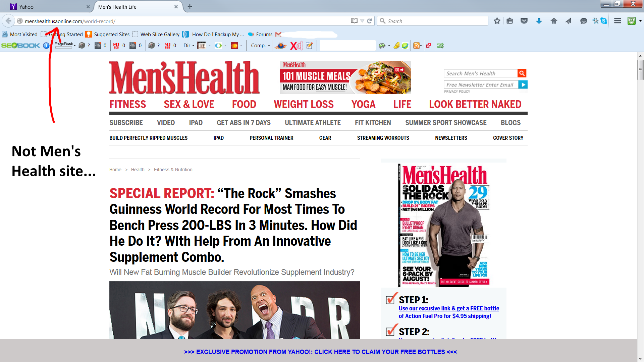Open the SEX & LOVE menu section
The width and height of the screenshot is (644, 362).
189,104
